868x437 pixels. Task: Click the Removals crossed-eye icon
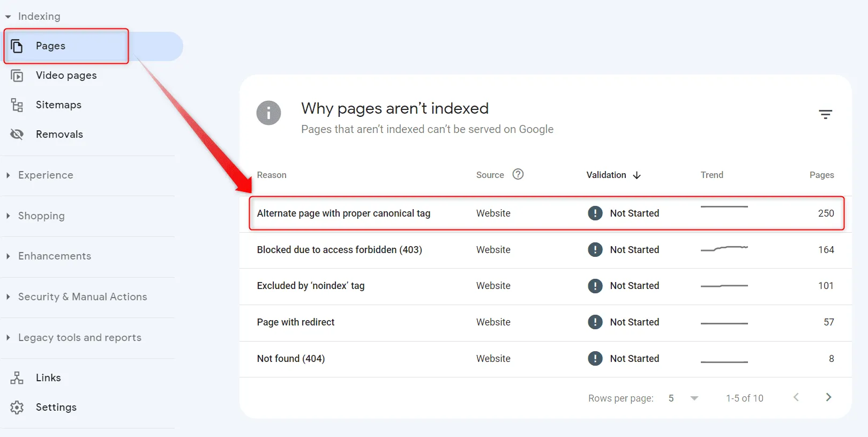[x=17, y=135]
